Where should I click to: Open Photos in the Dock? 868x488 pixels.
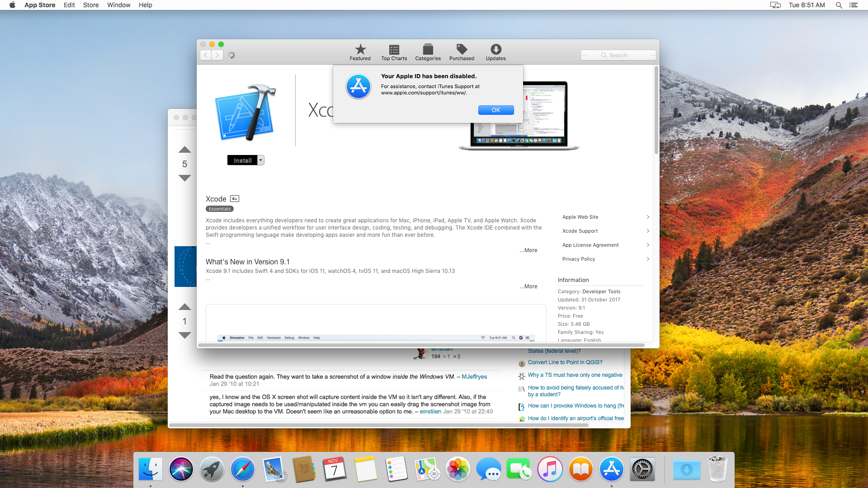point(458,469)
